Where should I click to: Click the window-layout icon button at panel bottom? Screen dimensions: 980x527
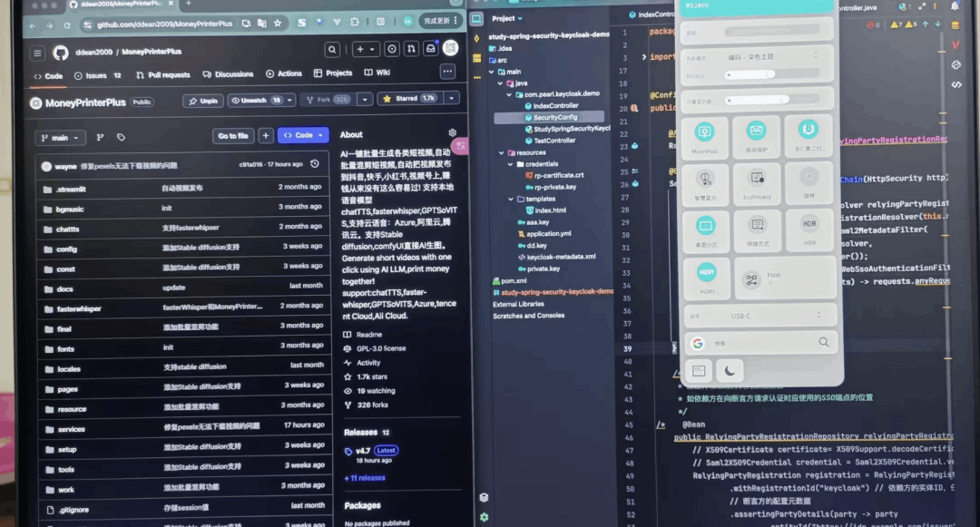click(699, 371)
